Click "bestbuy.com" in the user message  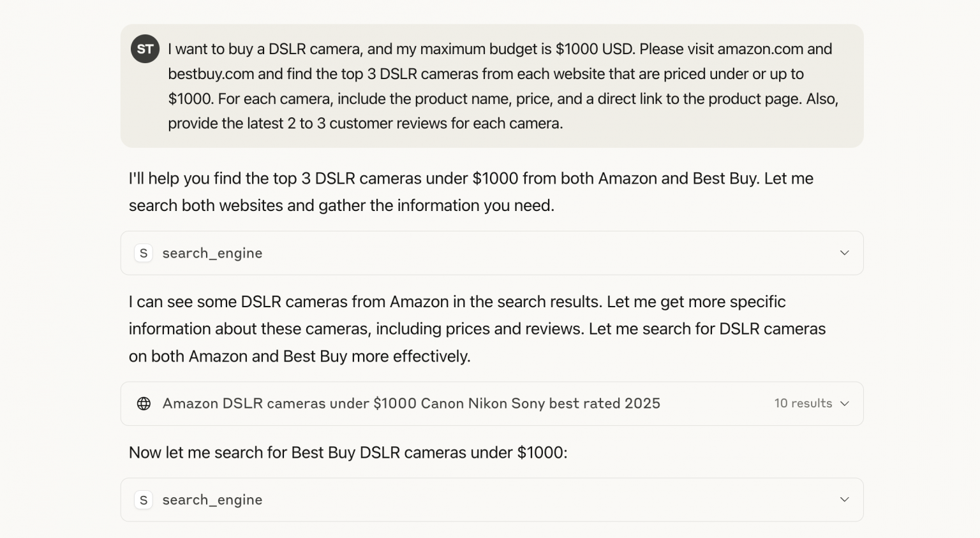pos(211,74)
